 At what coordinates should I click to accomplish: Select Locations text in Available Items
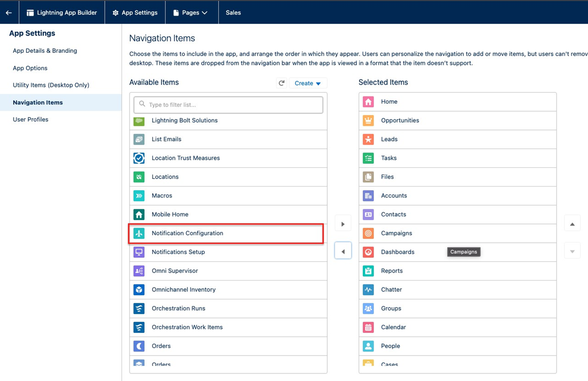click(x=165, y=177)
